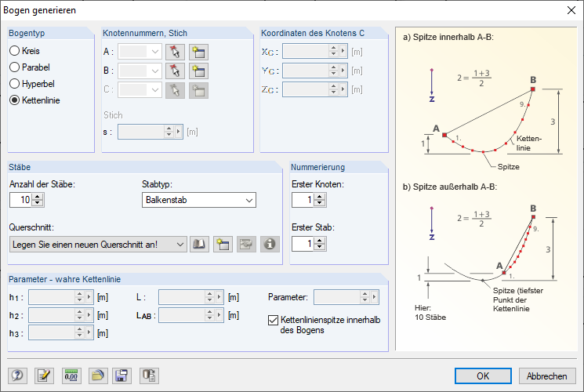Screen dimensions: 584x392
Task: Open units and decimal places icon
Action: pyautogui.click(x=71, y=376)
